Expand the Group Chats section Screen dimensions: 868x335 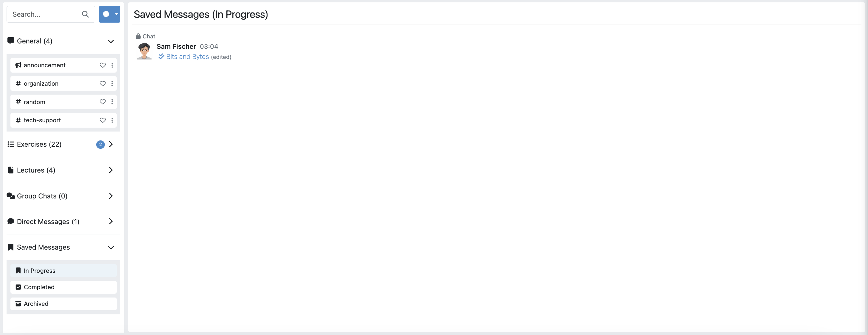click(x=111, y=196)
